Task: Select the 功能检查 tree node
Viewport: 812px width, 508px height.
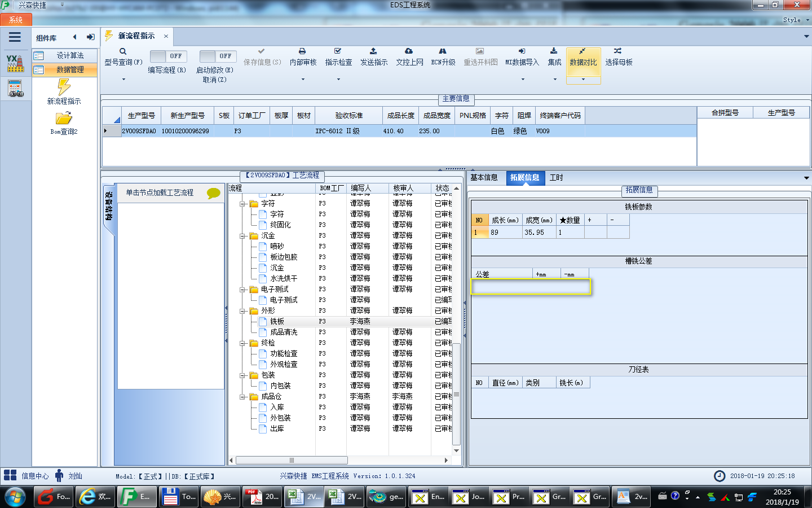Action: click(284, 353)
